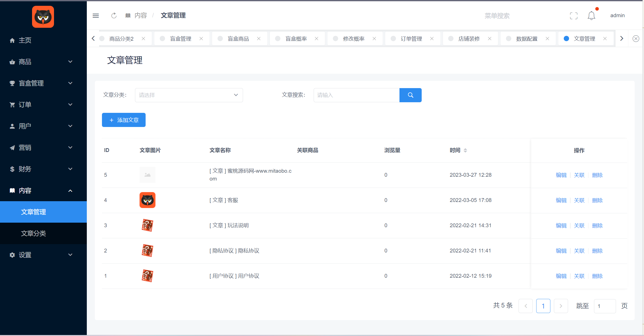The image size is (644, 336).
Task: Sort table by 时间 column
Action: (465, 150)
